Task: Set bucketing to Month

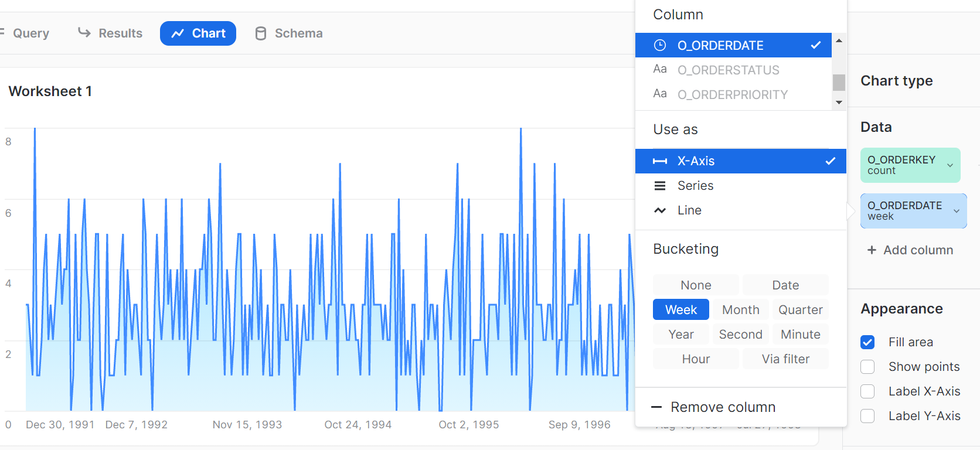Action: pyautogui.click(x=740, y=310)
